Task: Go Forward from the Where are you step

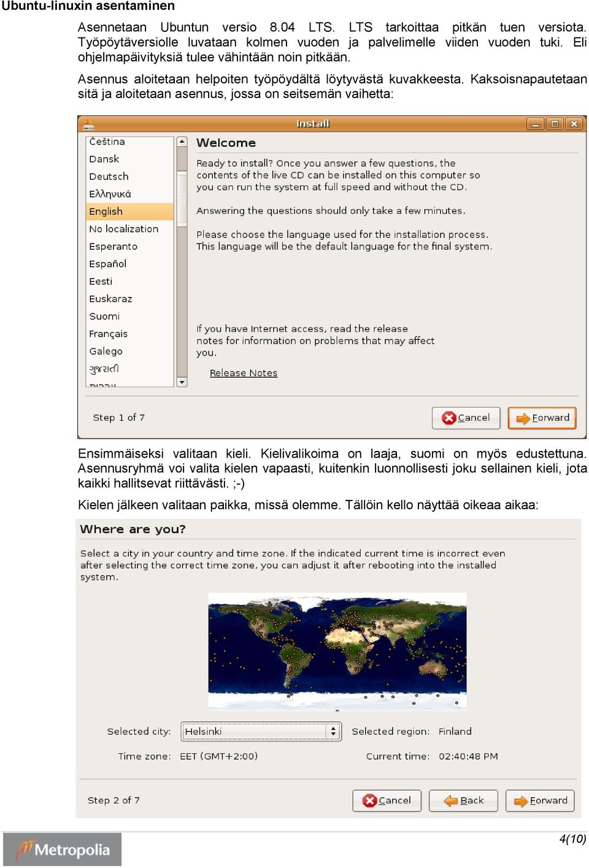Action: tap(540, 801)
